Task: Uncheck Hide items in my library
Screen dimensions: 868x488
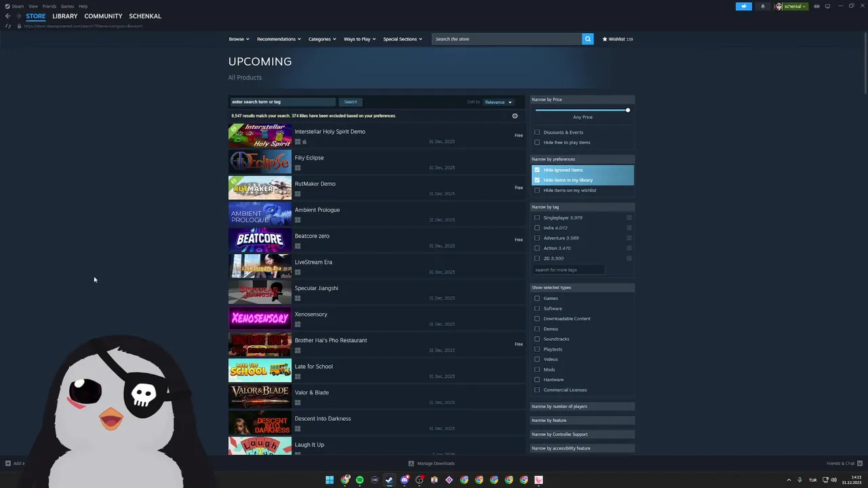Action: (x=537, y=180)
